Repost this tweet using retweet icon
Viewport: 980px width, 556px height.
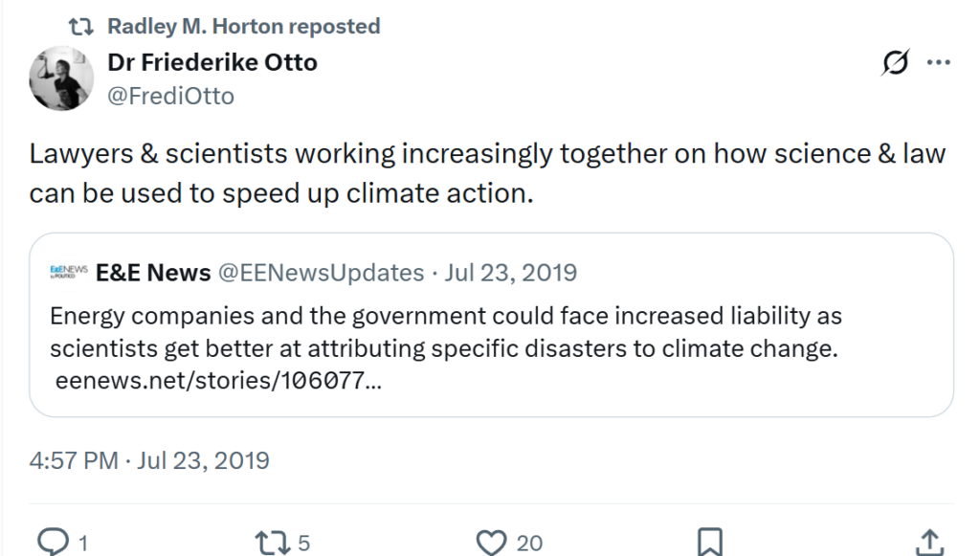271,543
